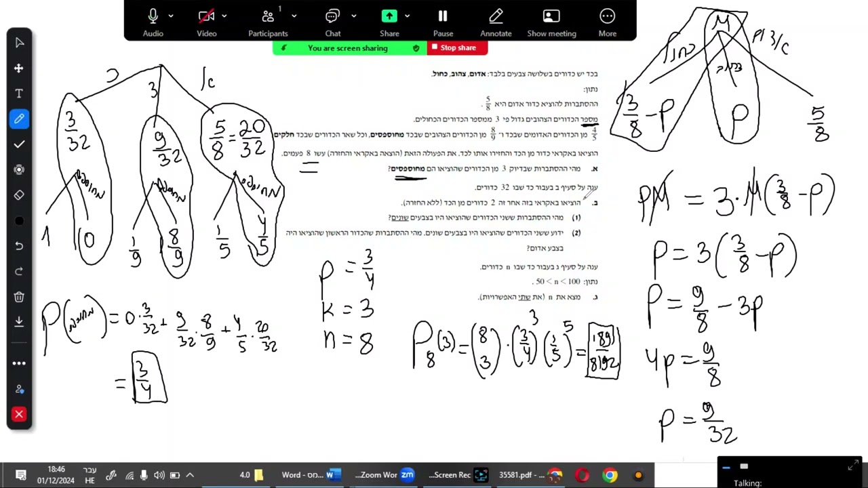Viewport: 868px width, 488px height.
Task: Start video with the camera icon
Action: click(x=206, y=16)
